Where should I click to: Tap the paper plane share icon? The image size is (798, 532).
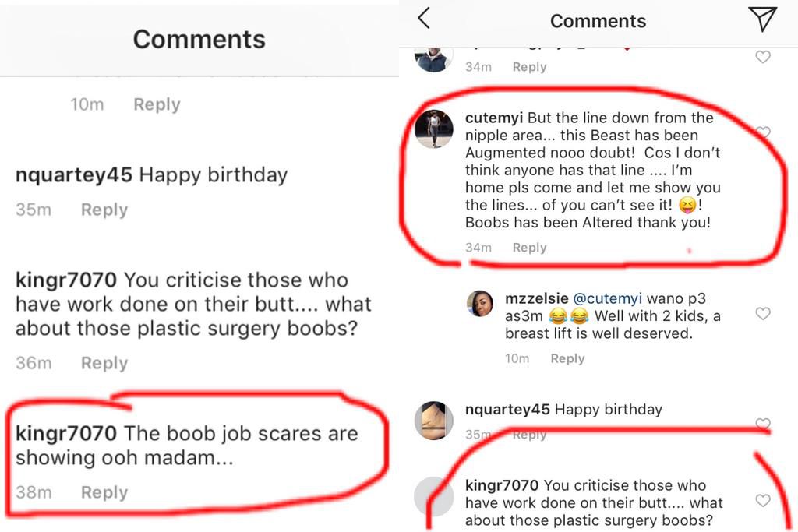pyautogui.click(x=762, y=19)
